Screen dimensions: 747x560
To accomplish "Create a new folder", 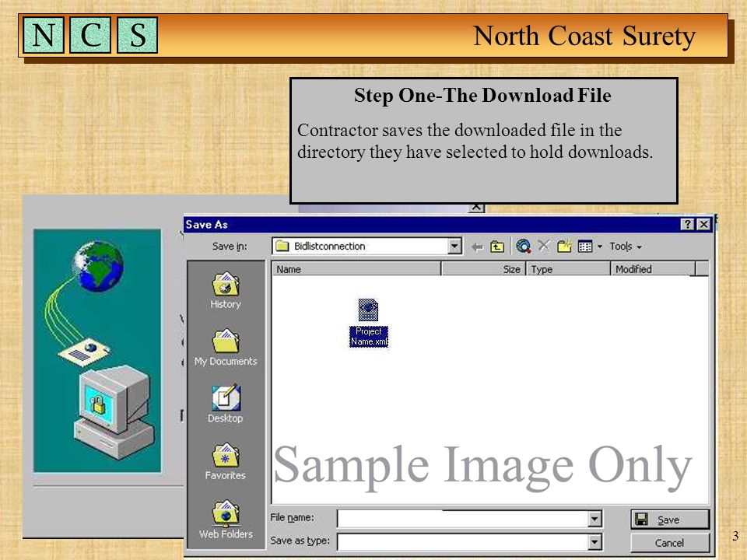I will pyautogui.click(x=564, y=247).
